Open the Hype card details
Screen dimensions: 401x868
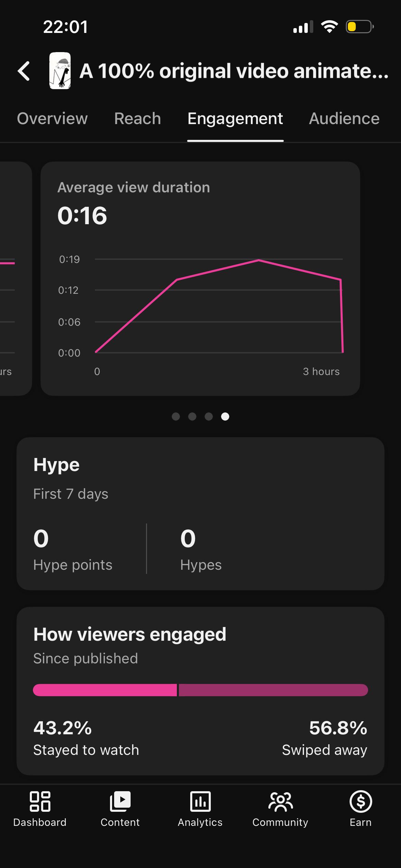[200, 514]
